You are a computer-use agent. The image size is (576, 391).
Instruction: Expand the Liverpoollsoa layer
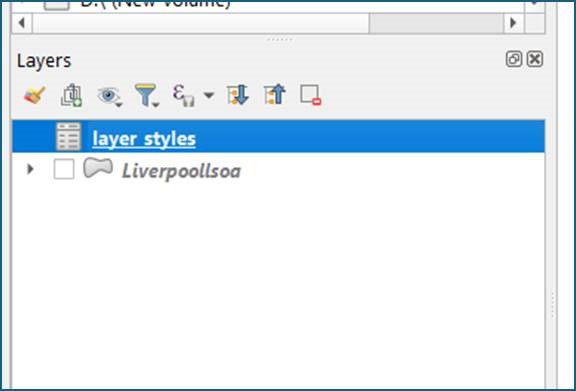(x=30, y=169)
